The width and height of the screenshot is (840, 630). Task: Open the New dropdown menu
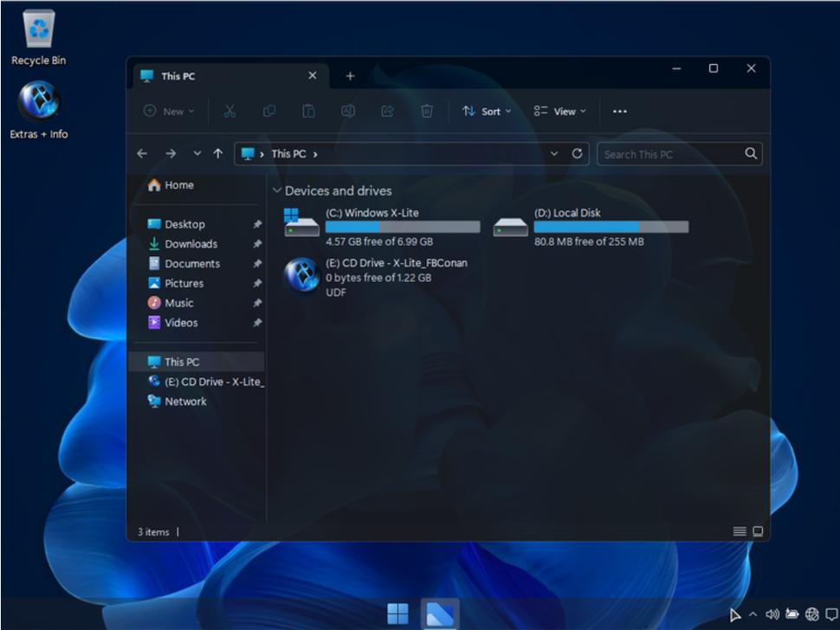pos(169,112)
